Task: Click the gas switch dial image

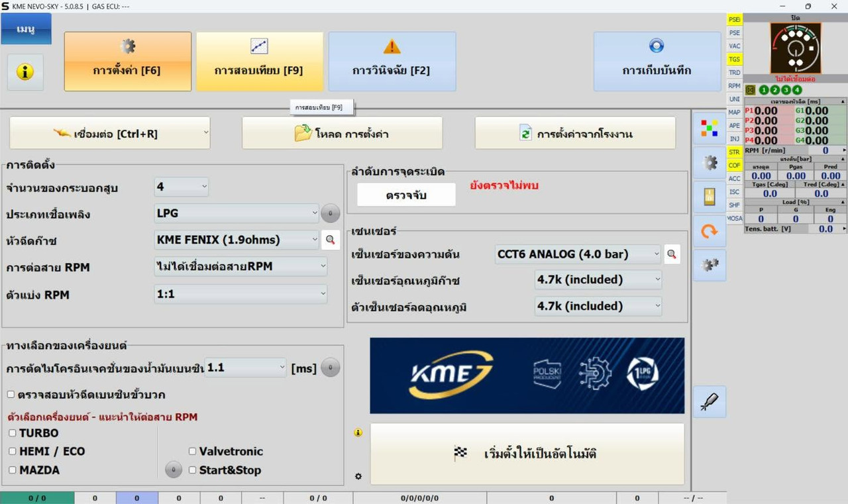Action: [x=795, y=48]
